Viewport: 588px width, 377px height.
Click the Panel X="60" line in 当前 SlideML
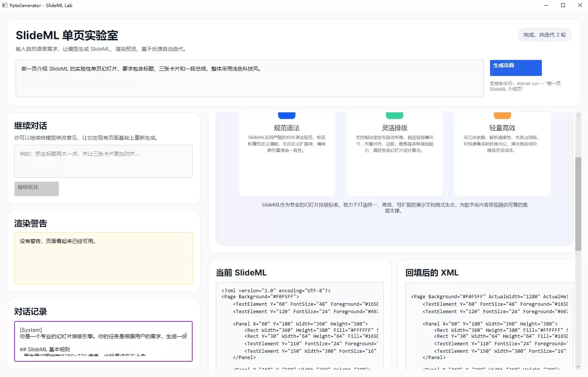pos(301,324)
